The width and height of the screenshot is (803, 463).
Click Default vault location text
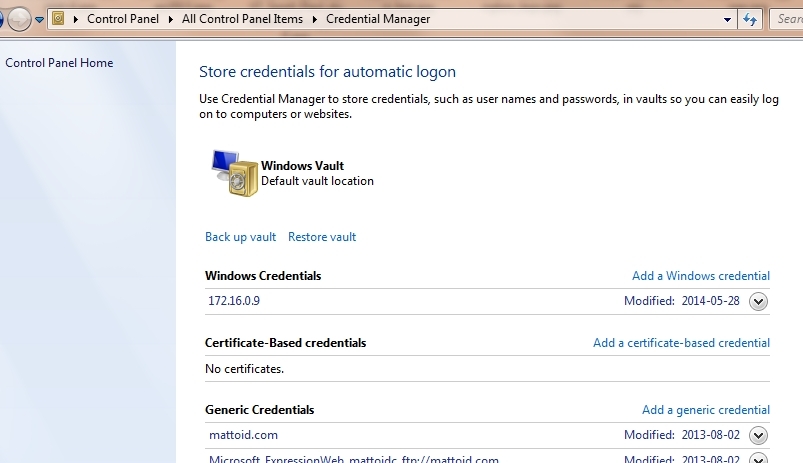coord(317,181)
